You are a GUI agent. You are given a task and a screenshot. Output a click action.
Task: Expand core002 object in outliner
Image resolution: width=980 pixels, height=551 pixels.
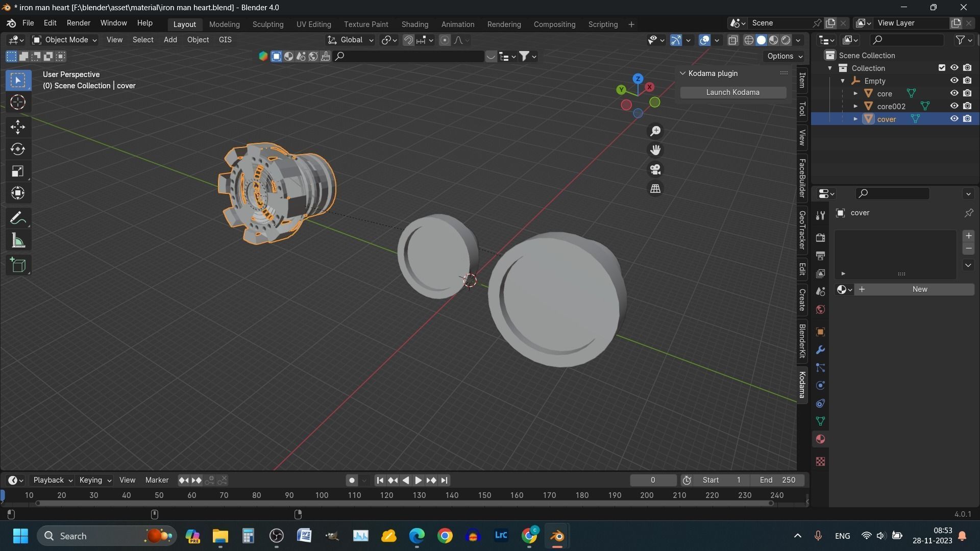coord(855,106)
